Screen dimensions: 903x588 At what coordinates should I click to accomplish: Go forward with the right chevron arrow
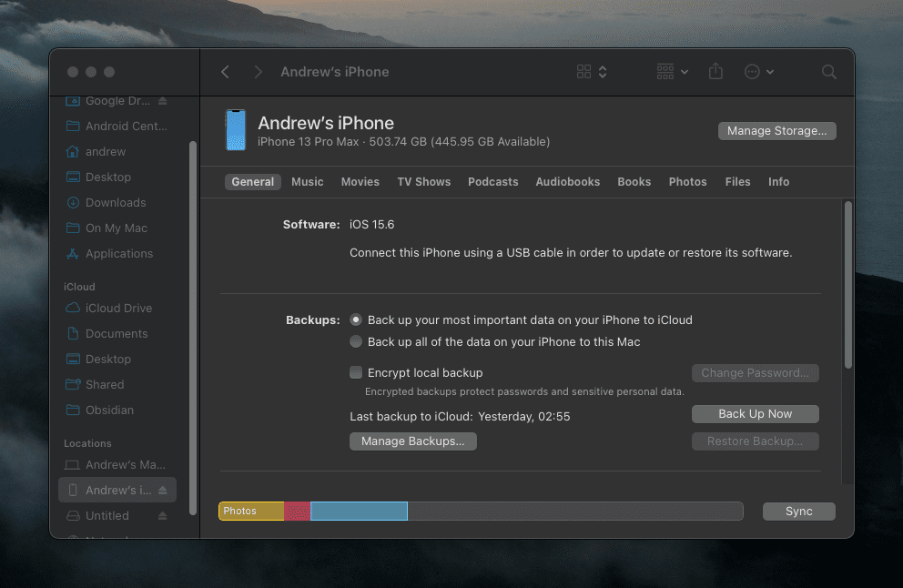pos(258,72)
